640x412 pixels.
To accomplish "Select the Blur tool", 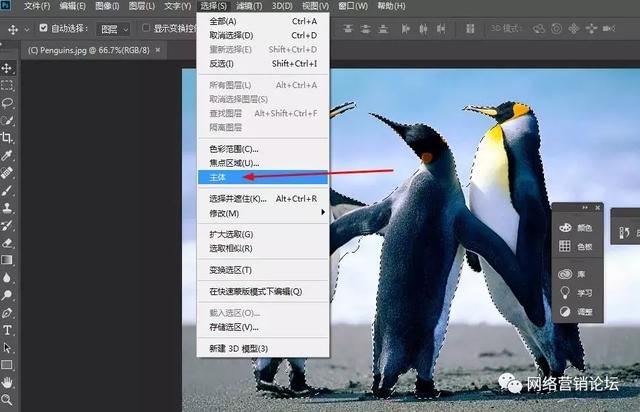I will [x=7, y=278].
